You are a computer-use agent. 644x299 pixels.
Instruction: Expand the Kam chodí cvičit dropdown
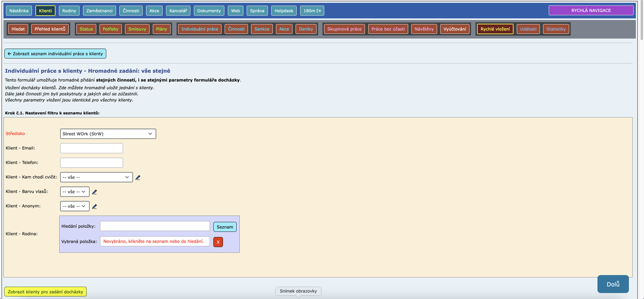tap(96, 177)
